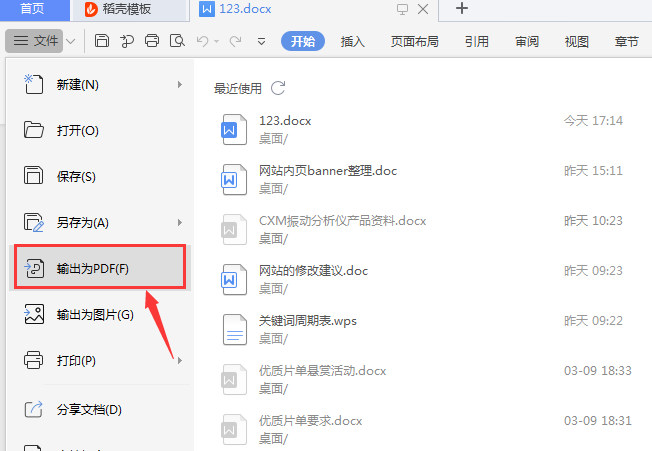Click the 03-09 18:33 timestamp
The height and width of the screenshot is (451, 652).
(x=598, y=370)
